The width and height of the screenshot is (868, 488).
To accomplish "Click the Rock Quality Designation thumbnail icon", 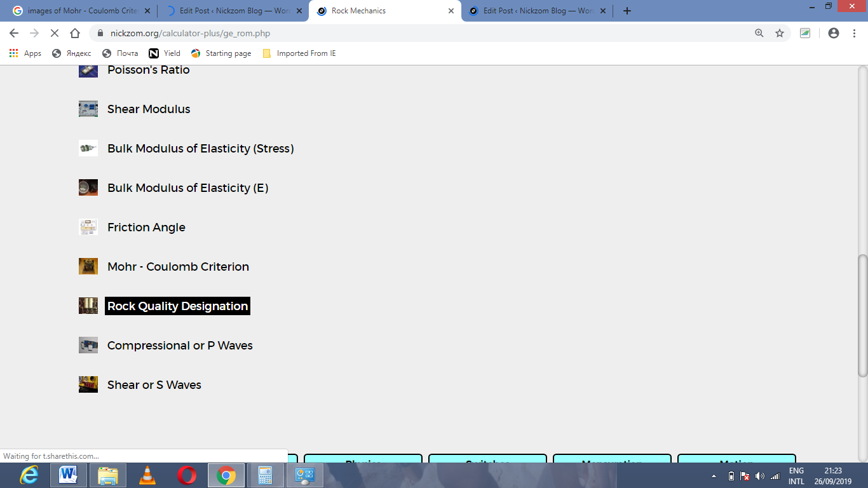I will pos(88,306).
